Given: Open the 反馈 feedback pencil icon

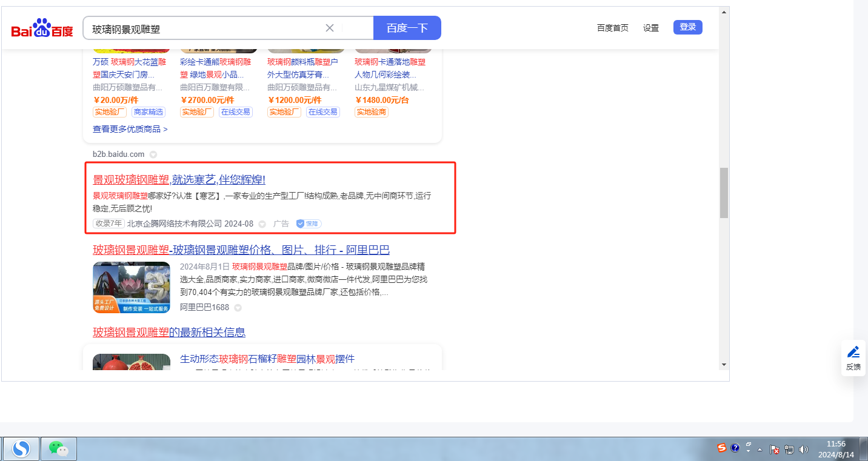Looking at the screenshot, I should (853, 352).
